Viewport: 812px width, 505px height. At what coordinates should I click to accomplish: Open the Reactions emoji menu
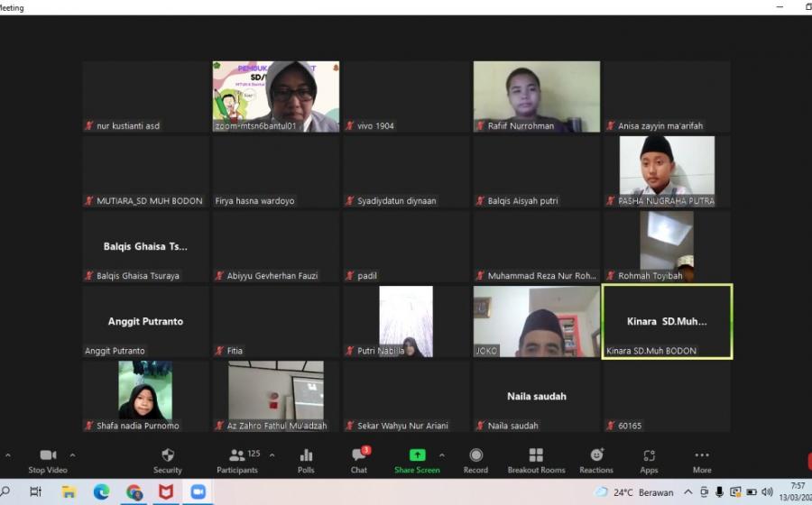coord(596,455)
